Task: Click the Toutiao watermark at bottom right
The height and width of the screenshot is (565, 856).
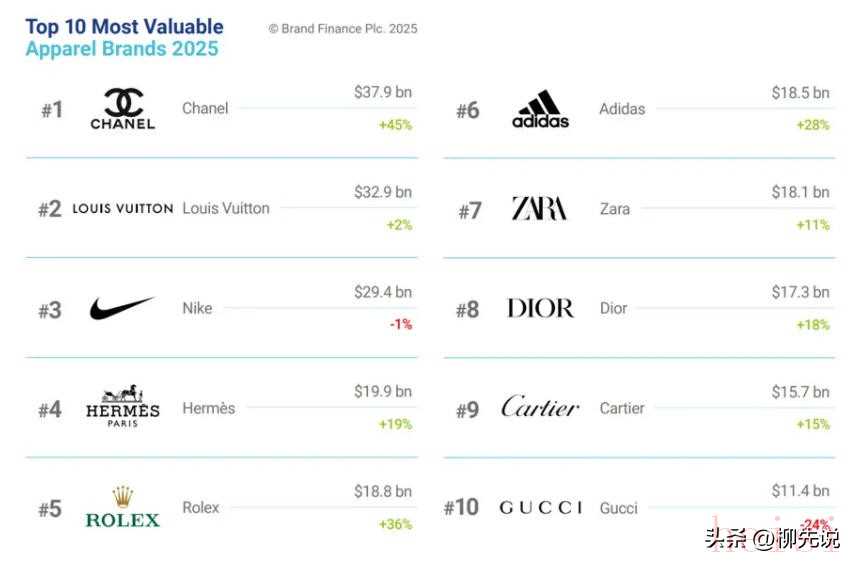Action: [x=771, y=539]
